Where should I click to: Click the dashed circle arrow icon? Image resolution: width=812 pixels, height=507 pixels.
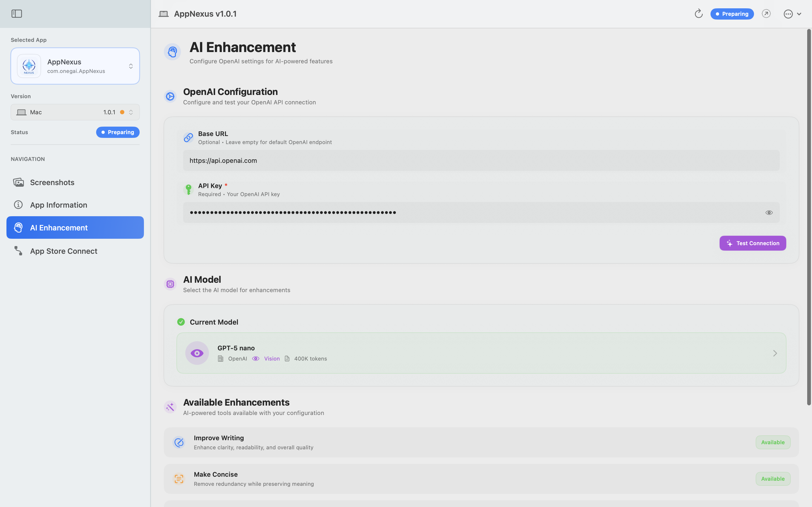point(766,14)
